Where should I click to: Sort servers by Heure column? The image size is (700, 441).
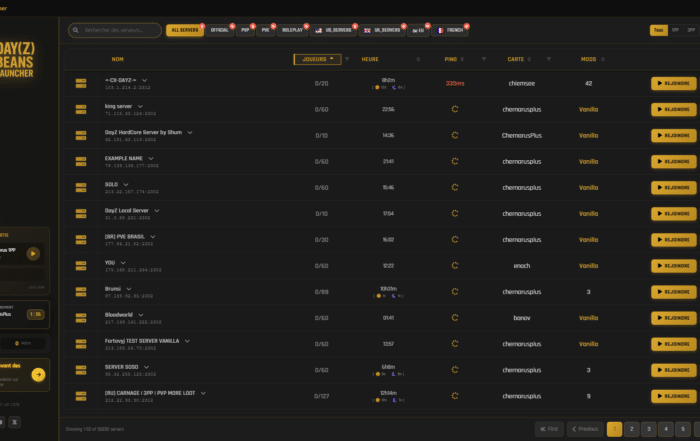pos(370,59)
